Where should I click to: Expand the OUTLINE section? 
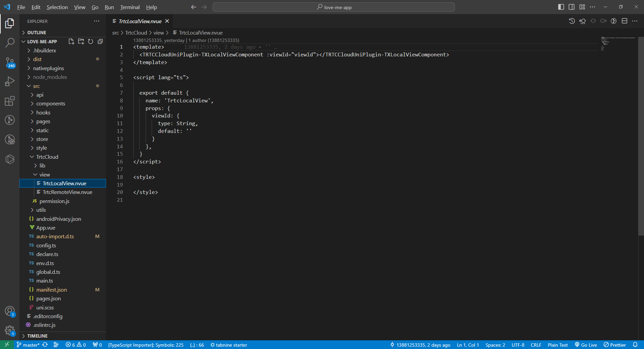click(37, 33)
